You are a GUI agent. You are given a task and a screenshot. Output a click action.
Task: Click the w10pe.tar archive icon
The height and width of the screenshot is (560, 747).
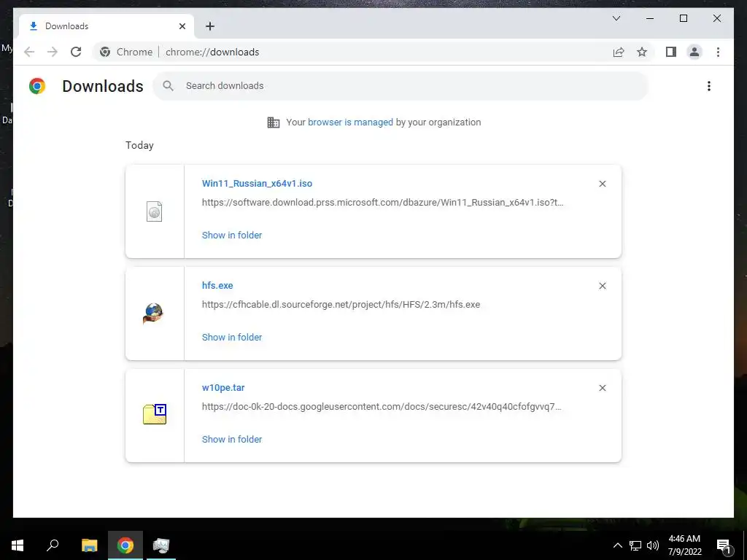click(155, 414)
